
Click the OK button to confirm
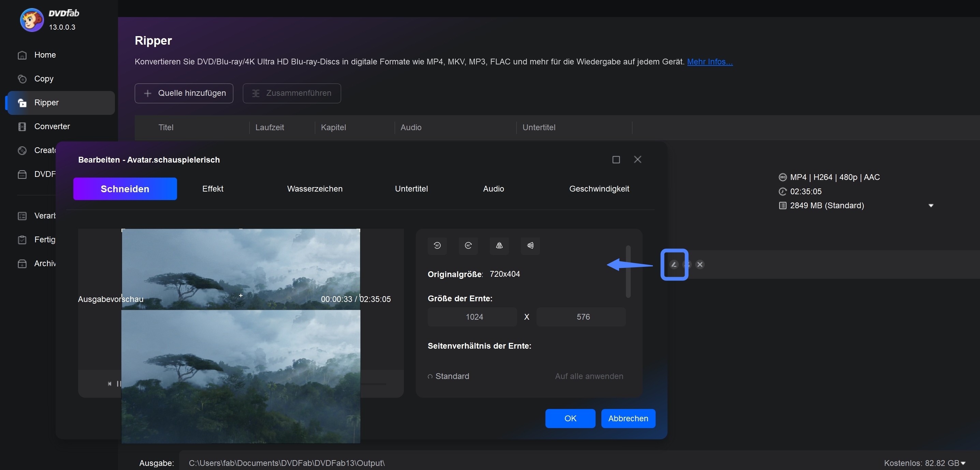pos(570,418)
